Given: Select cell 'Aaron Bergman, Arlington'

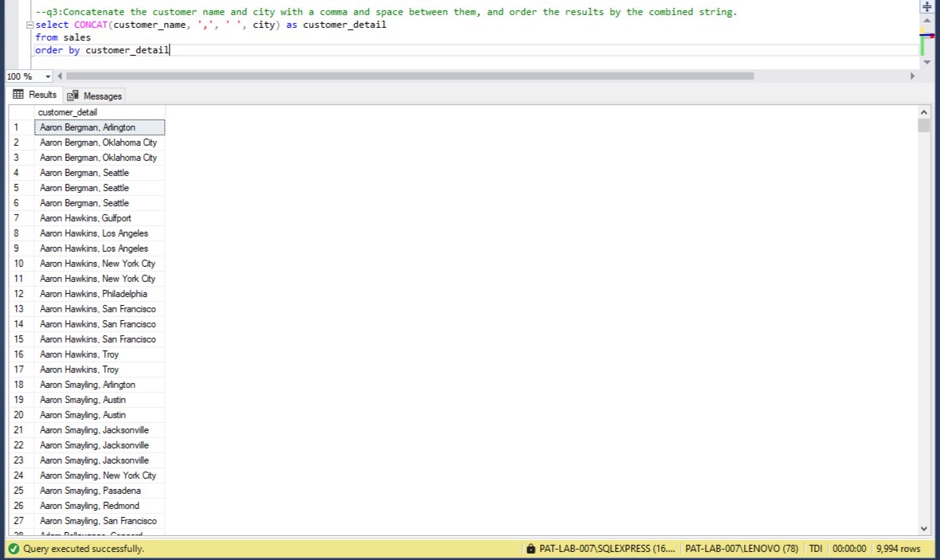Looking at the screenshot, I should click(100, 127).
